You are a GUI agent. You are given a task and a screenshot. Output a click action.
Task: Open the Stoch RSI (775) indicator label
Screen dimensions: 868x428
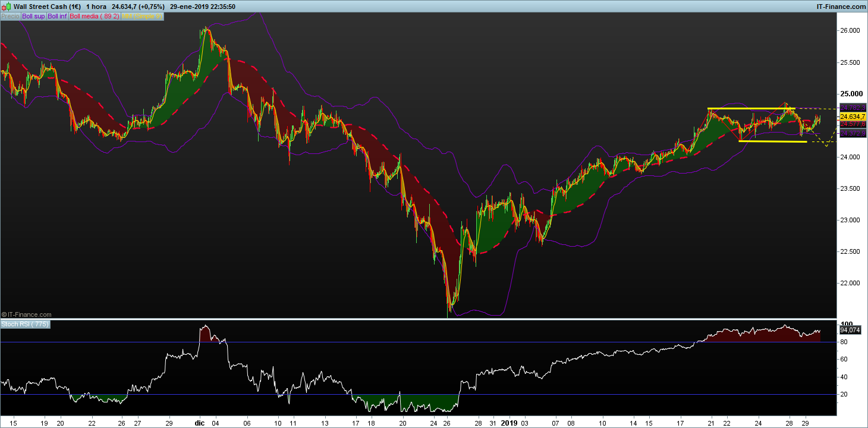click(26, 324)
